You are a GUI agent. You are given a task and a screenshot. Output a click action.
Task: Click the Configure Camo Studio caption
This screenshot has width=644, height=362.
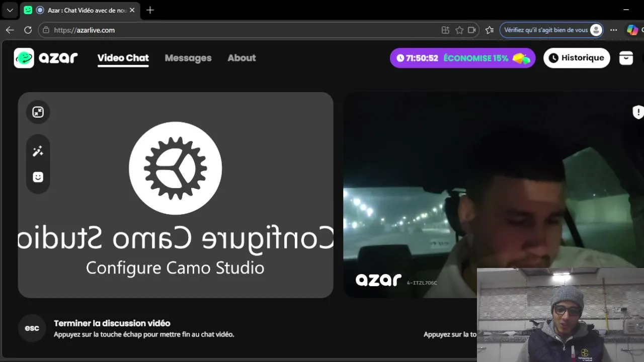click(175, 267)
